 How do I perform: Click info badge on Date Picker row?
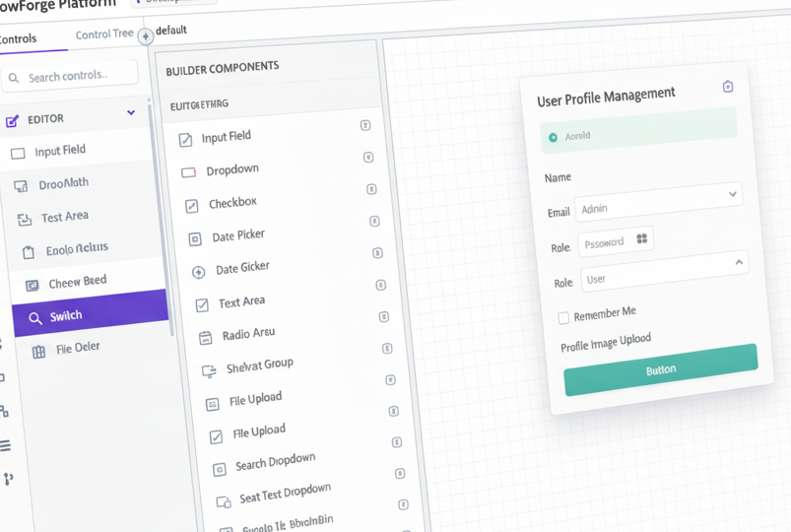pyautogui.click(x=374, y=221)
